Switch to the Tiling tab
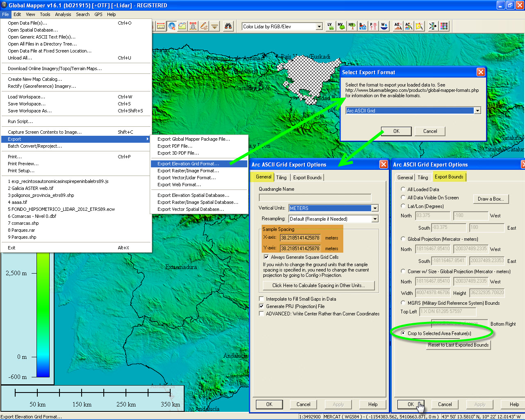Viewport: 525px width, 420px height. [x=282, y=177]
